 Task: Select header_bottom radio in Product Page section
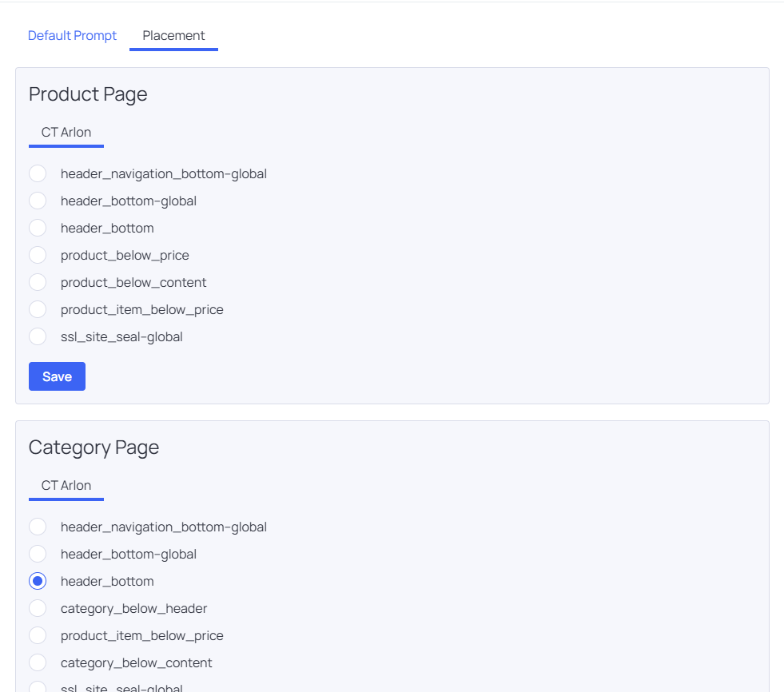point(38,228)
